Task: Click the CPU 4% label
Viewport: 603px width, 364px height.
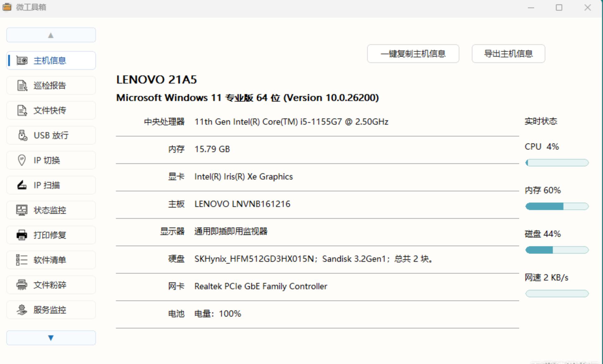Action: click(x=542, y=146)
